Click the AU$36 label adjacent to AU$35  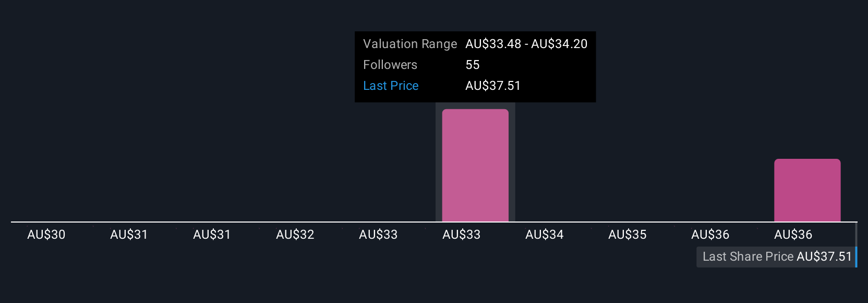coord(710,235)
